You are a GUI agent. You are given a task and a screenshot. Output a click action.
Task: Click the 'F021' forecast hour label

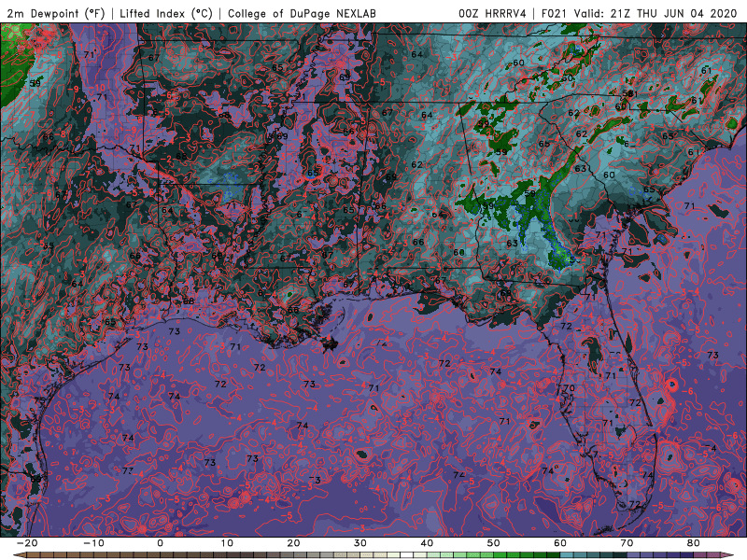(555, 13)
